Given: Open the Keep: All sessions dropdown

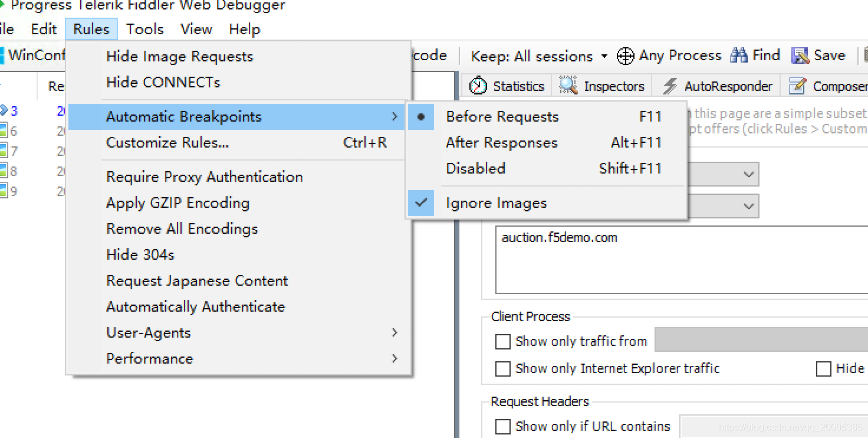Looking at the screenshot, I should point(539,56).
